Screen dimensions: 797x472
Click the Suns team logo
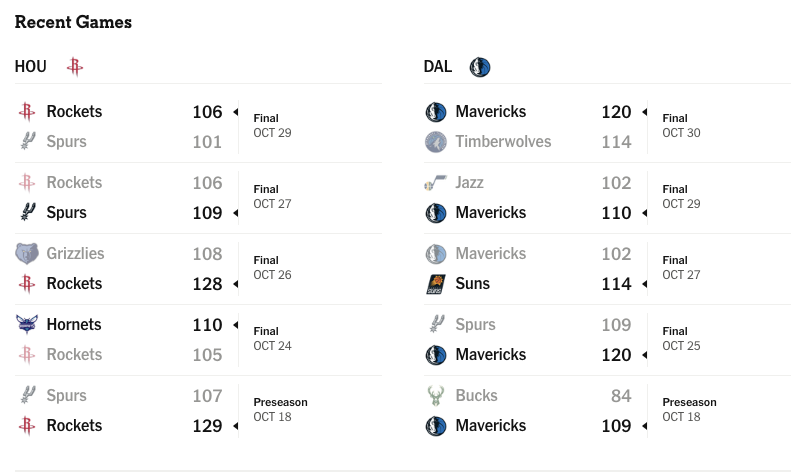tap(436, 284)
